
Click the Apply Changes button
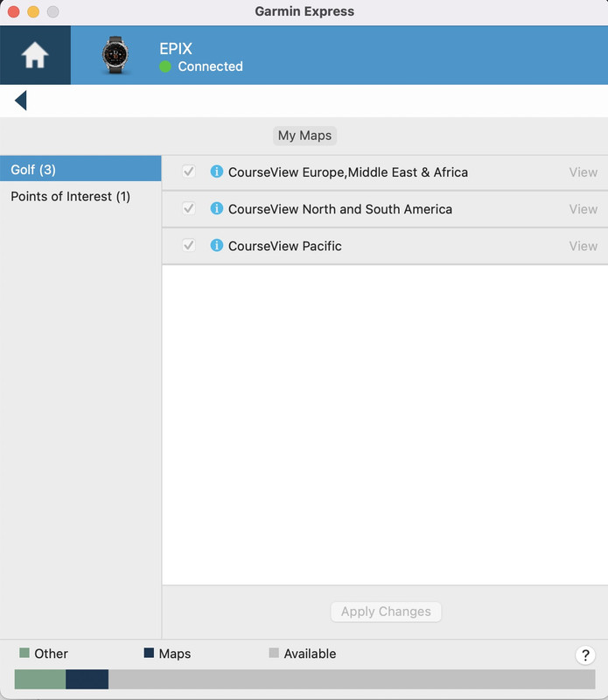386,611
